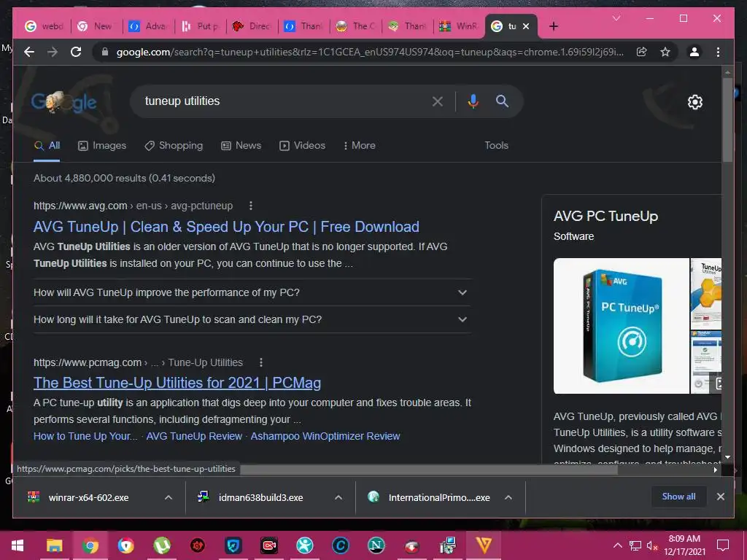Image resolution: width=747 pixels, height=560 pixels.
Task: Open the AVG TuneUp Review sitelink
Action: coord(194,436)
